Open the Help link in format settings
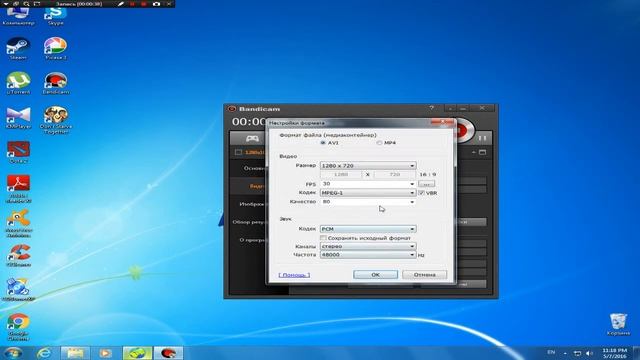The height and width of the screenshot is (360, 640). pyautogui.click(x=294, y=275)
